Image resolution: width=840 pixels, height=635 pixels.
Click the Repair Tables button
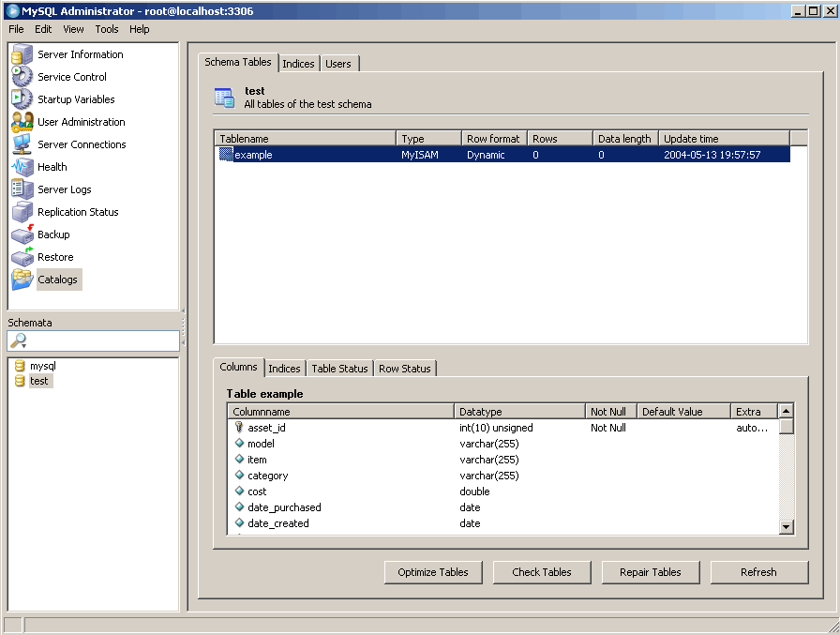[x=651, y=572]
